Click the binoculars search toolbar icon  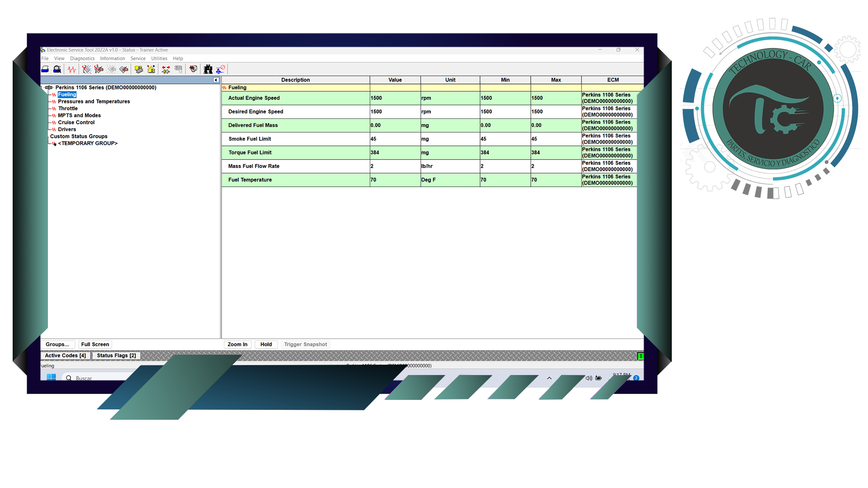pyautogui.click(x=208, y=69)
